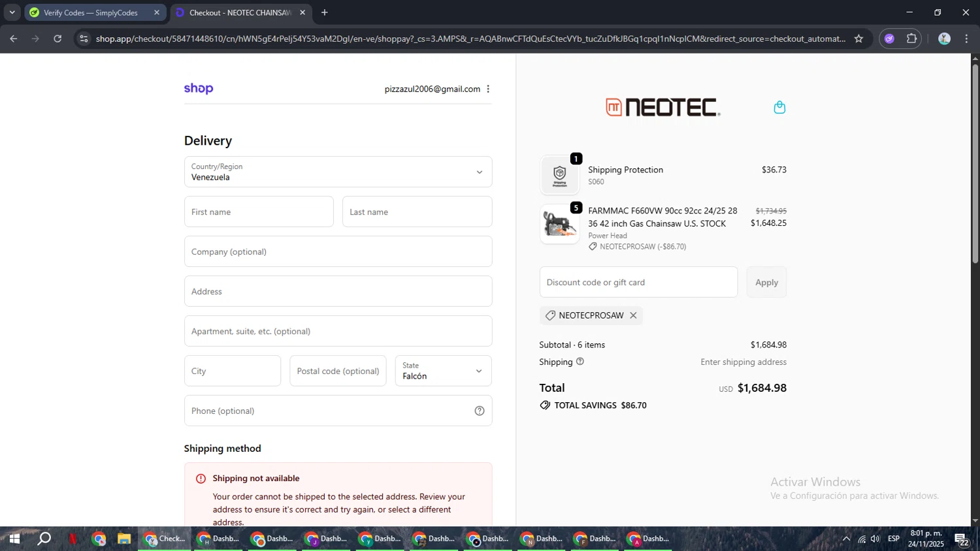
Task: Close the Checkout NEOTEC tab
Action: [302, 12]
